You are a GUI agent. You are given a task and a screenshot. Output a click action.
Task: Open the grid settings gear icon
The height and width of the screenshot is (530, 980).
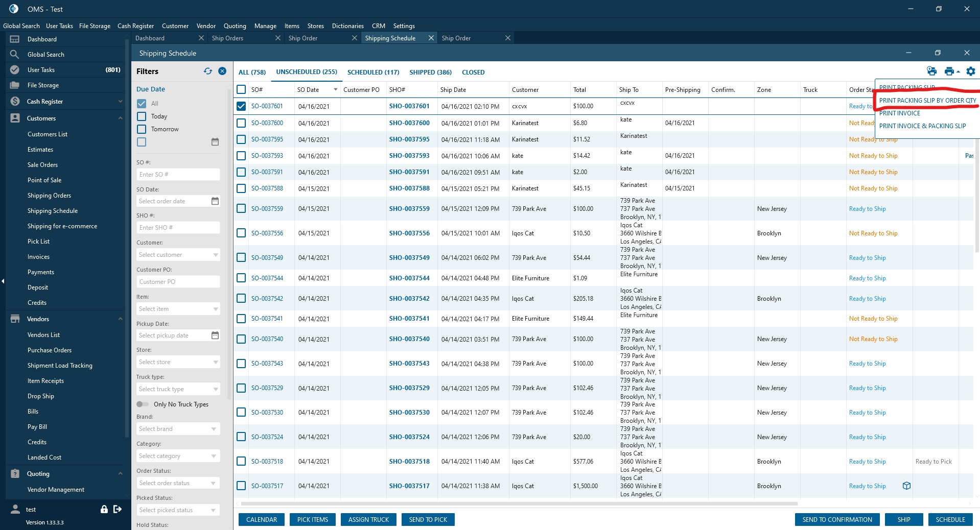pos(970,71)
